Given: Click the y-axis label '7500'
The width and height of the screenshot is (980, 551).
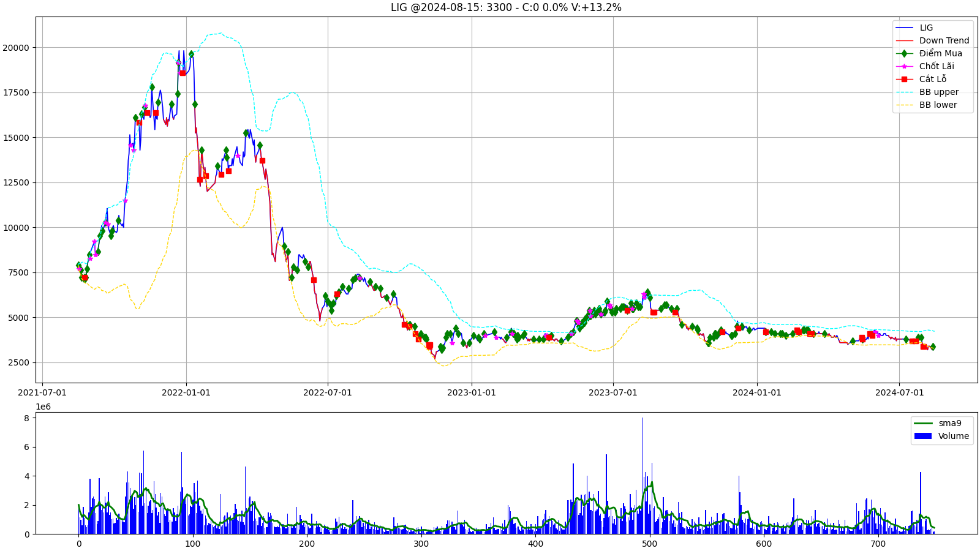Looking at the screenshot, I should [x=18, y=272].
